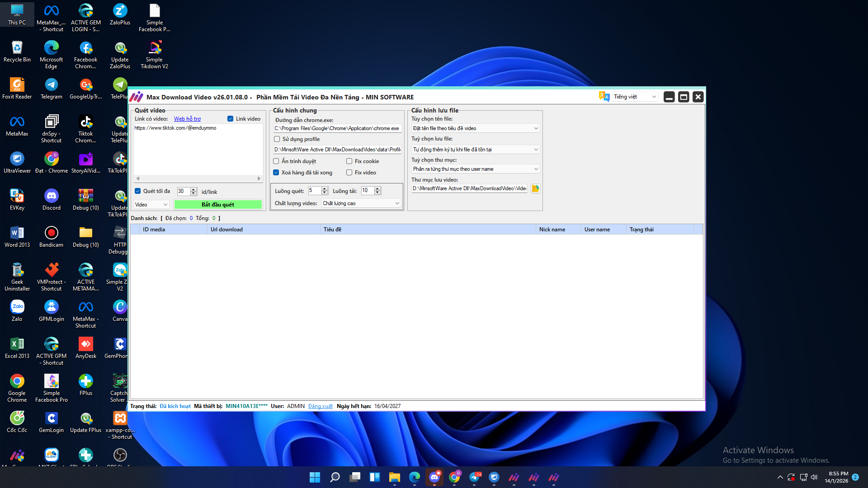Open the Discord desktop shortcut
Viewport: 868px width, 488px height.
pos(52,200)
